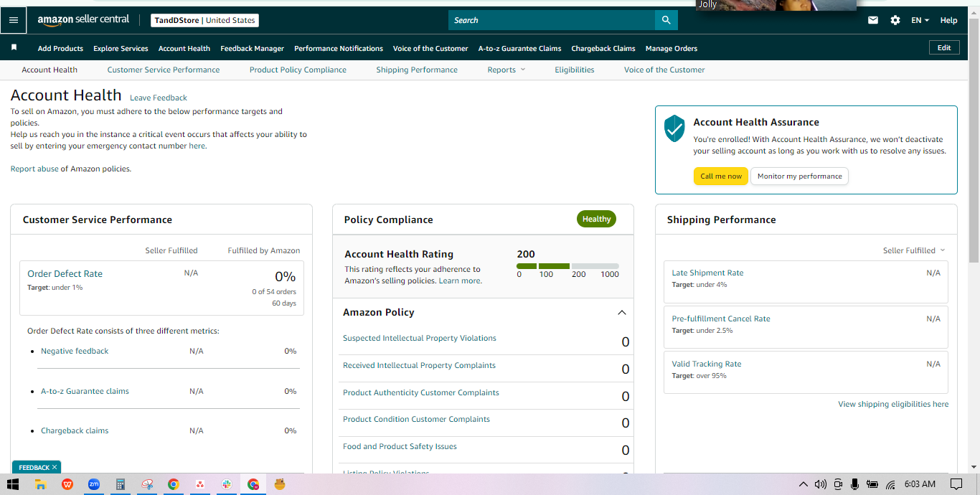Screen dimensions: 980x495
Task: Click View shipping eligibilities here
Action: click(x=893, y=404)
